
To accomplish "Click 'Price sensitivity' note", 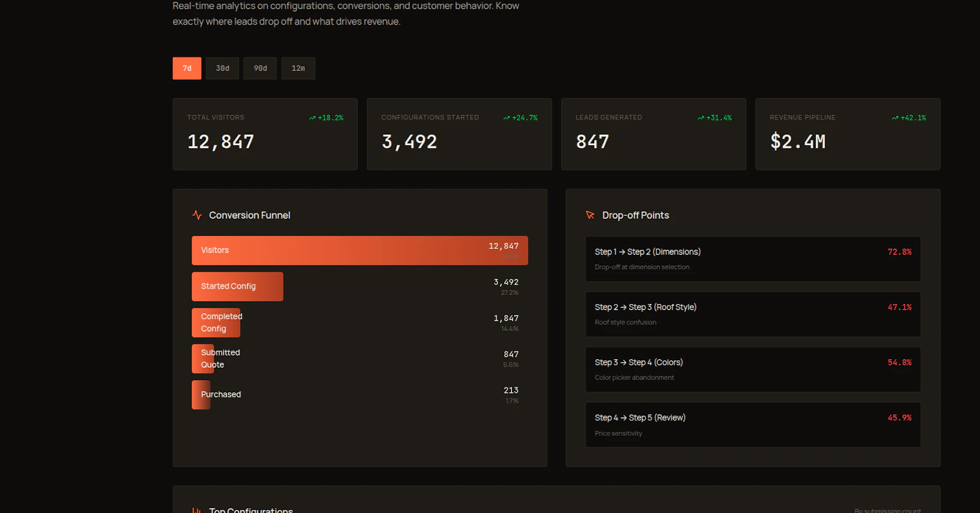I will pyautogui.click(x=619, y=433).
